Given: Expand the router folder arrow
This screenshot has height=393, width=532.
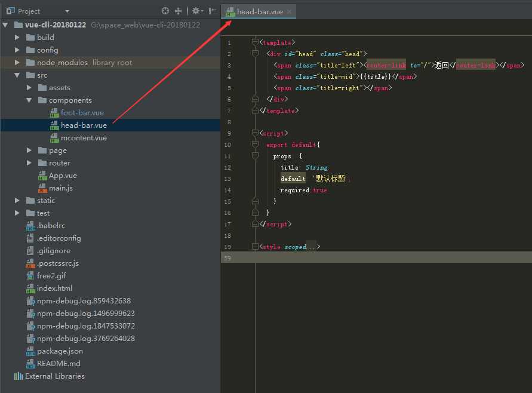Looking at the screenshot, I should click(x=29, y=163).
